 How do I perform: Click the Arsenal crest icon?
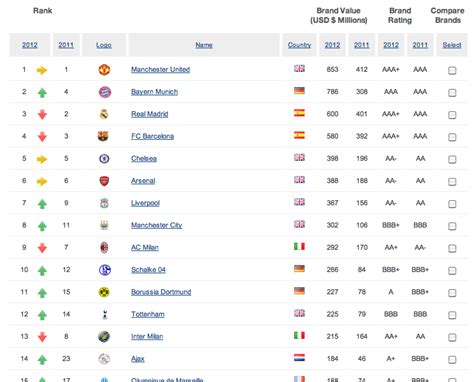point(104,181)
